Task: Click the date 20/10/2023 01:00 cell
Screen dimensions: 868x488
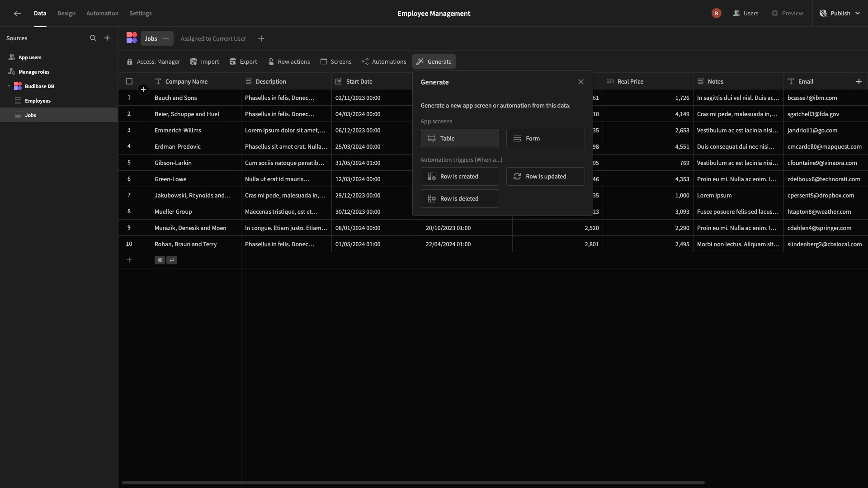Action: click(x=467, y=228)
